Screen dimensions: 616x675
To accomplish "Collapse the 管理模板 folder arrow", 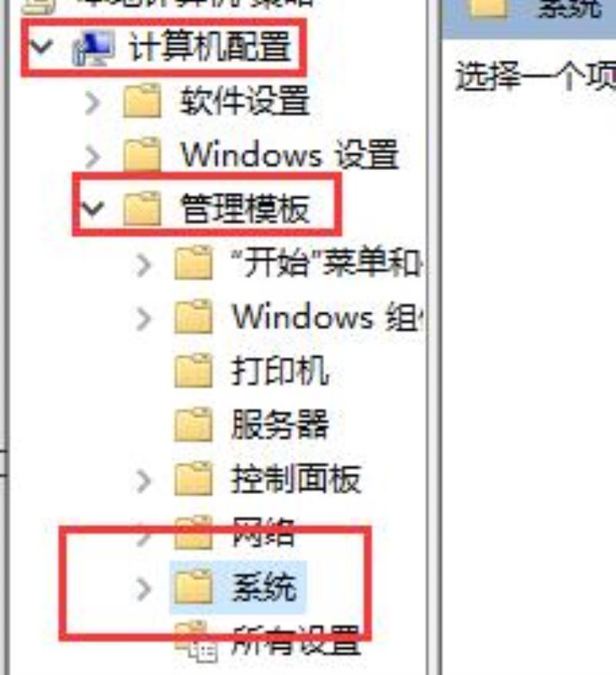I will pos(92,209).
